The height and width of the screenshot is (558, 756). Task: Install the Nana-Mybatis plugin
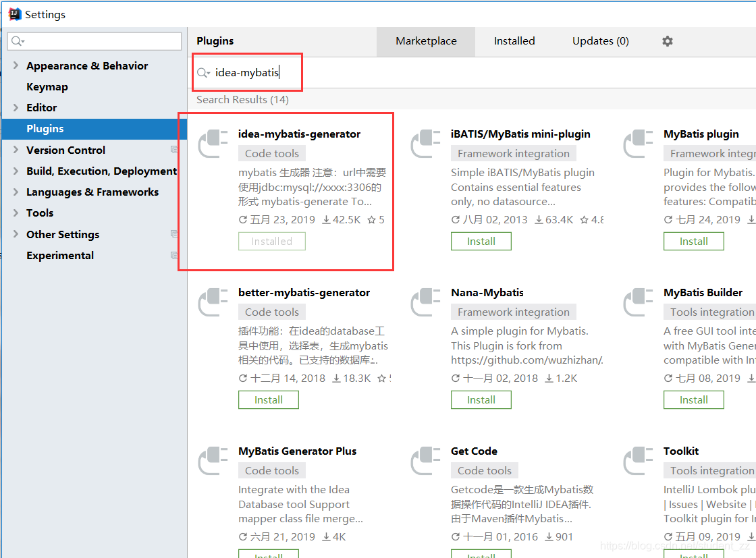[481, 400]
